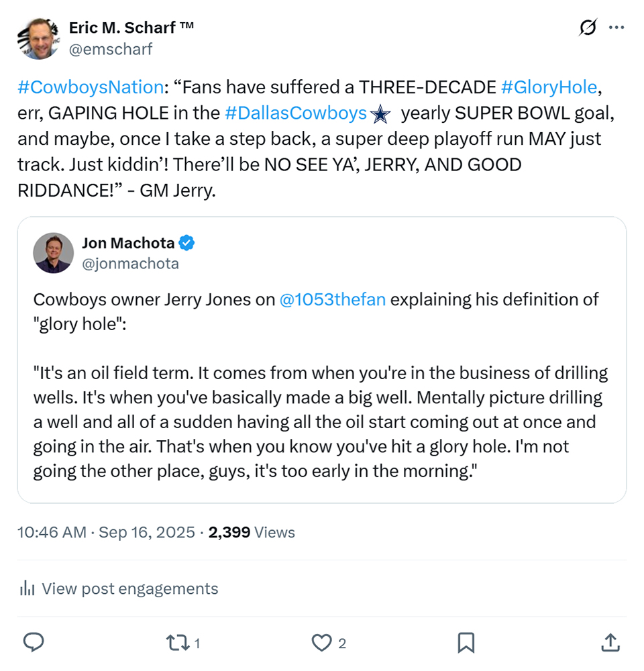Open the @emscharf handle
644x671 pixels.
tap(111, 49)
